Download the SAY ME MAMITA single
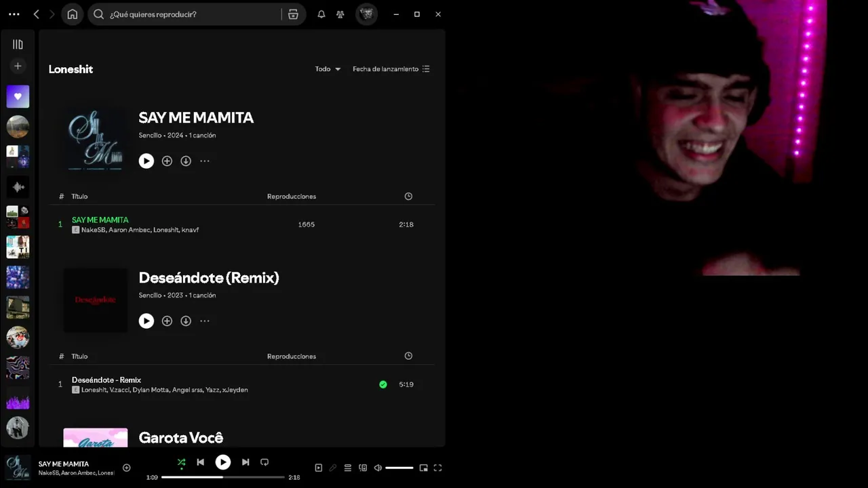The height and width of the screenshot is (488, 868). [x=186, y=161]
